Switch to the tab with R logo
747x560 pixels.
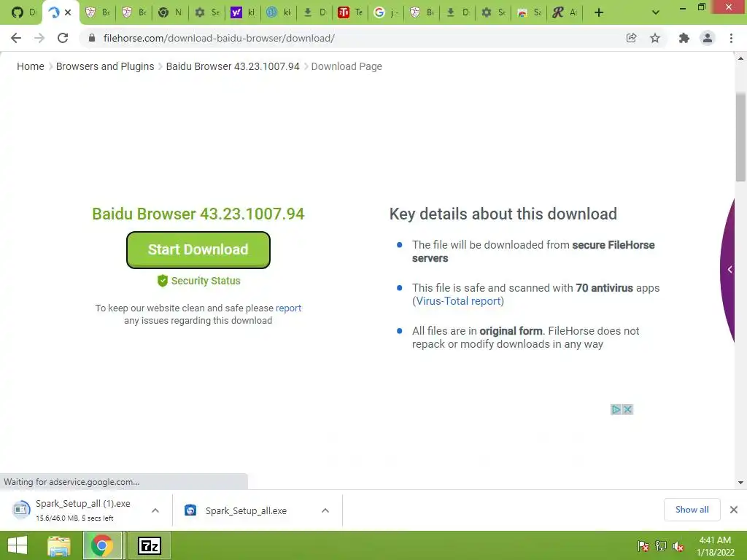tap(564, 12)
